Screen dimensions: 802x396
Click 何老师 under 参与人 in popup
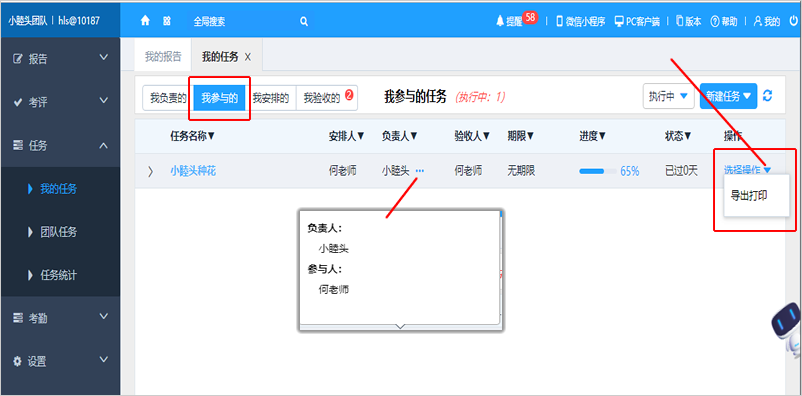click(x=333, y=290)
